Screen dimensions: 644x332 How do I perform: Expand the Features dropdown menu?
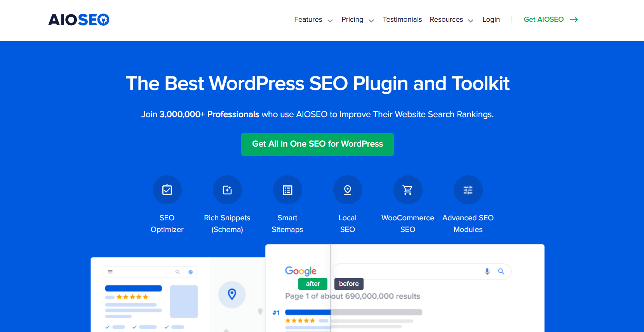pos(313,20)
